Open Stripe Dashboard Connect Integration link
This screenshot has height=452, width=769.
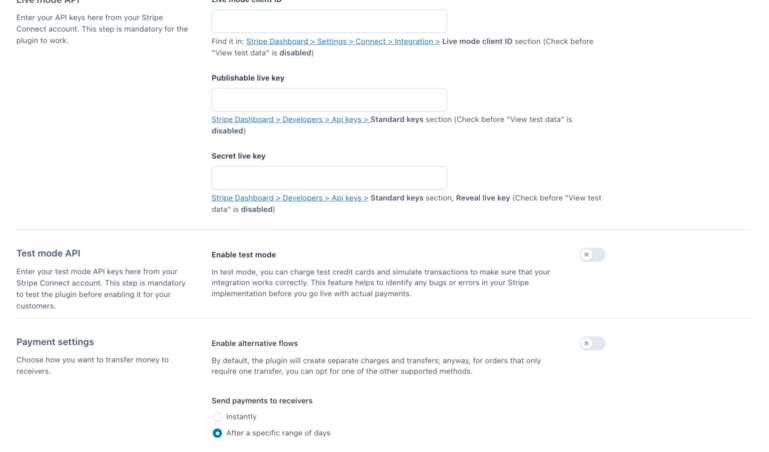pyautogui.click(x=343, y=42)
